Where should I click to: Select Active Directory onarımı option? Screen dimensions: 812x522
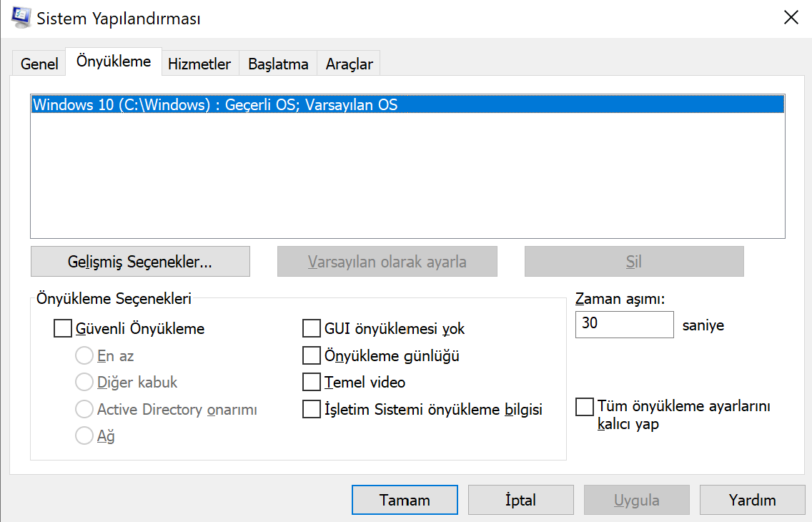point(84,408)
